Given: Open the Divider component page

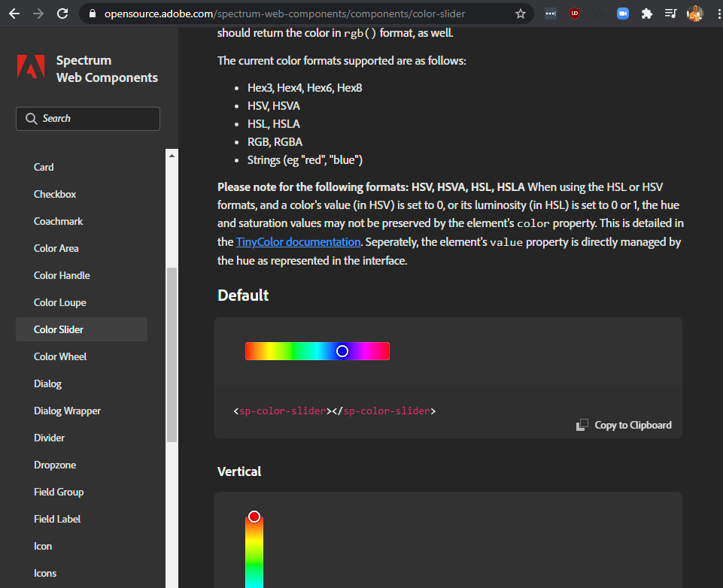Looking at the screenshot, I should 50,438.
